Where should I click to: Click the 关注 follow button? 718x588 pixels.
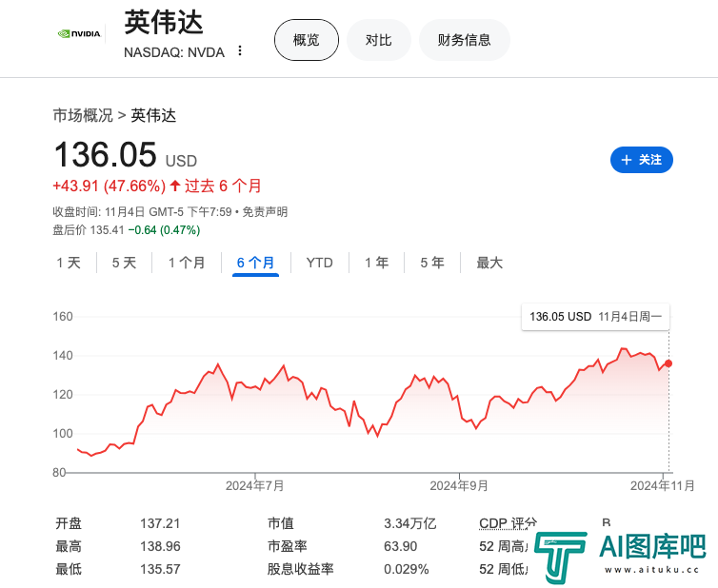642,160
